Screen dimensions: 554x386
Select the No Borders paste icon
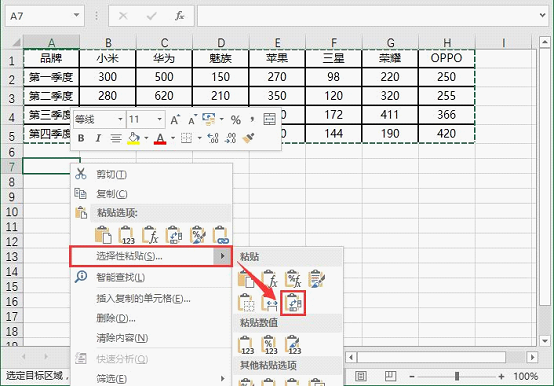click(246, 303)
